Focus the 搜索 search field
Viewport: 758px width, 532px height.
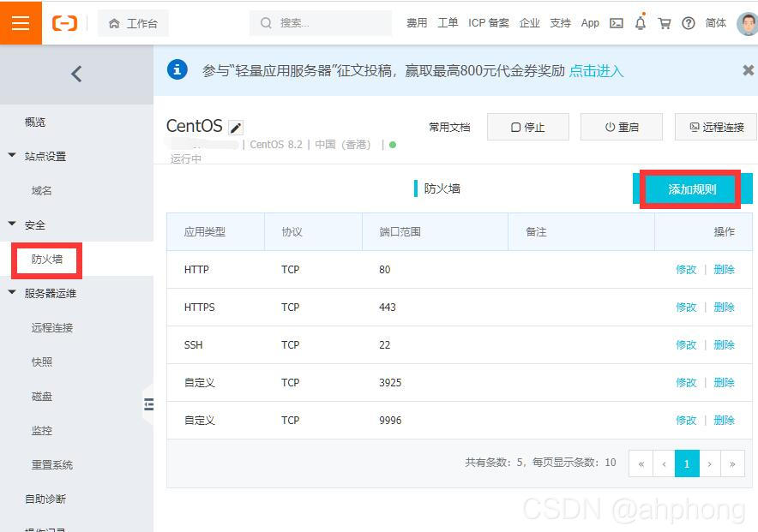(321, 22)
